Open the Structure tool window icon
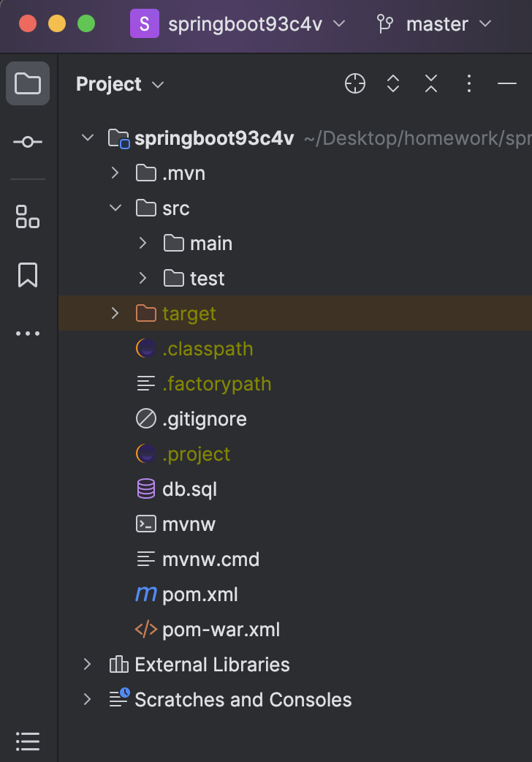 28,216
